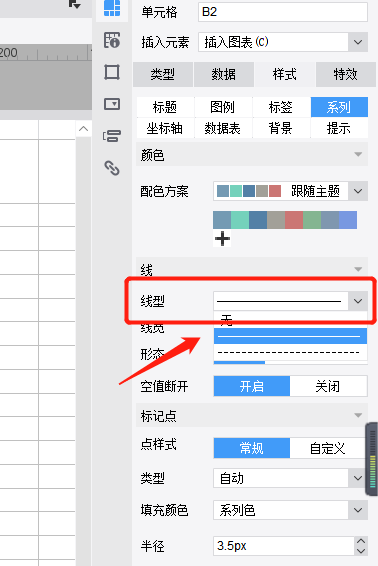Decrease the 半径 value with down stepper
Image resolution: width=378 pixels, height=566 pixels.
pyautogui.click(x=361, y=550)
